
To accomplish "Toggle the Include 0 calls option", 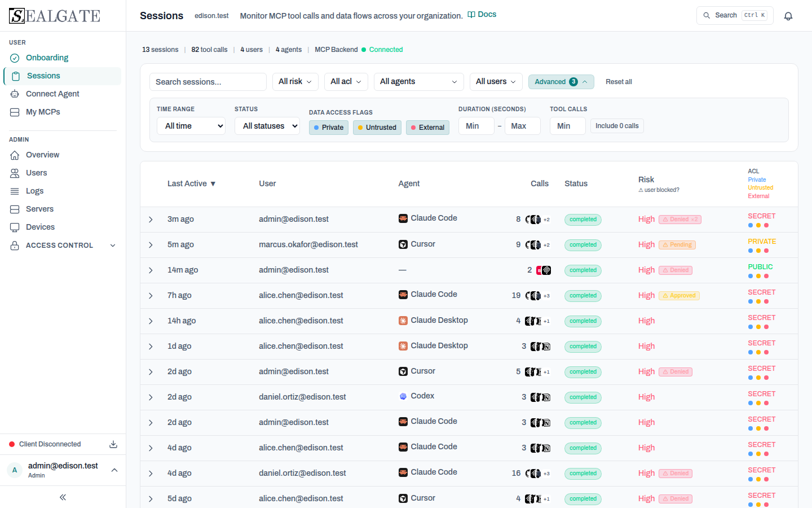I will (x=617, y=126).
